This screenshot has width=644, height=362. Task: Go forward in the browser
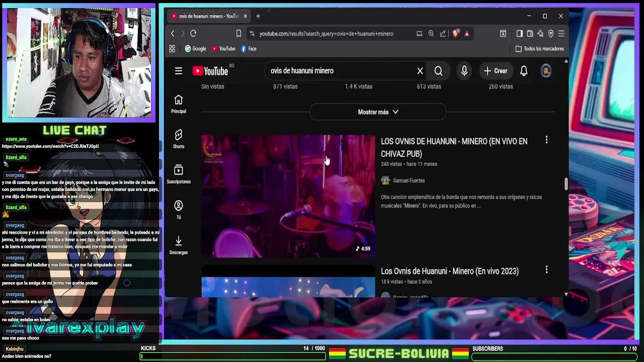pyautogui.click(x=183, y=34)
